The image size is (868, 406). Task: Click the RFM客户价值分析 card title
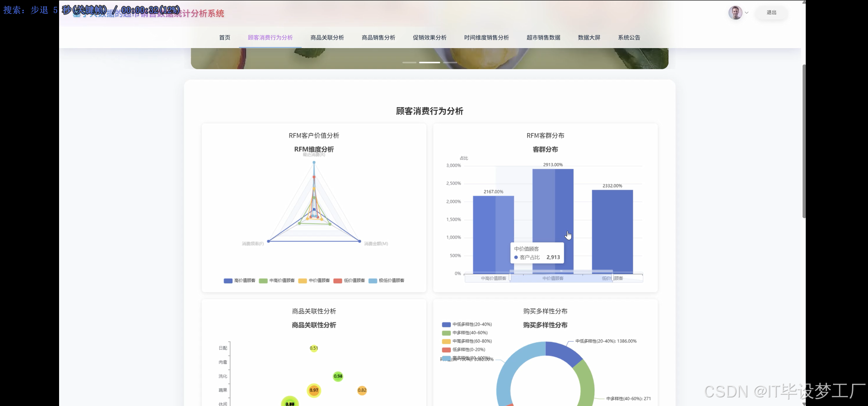[x=314, y=135]
